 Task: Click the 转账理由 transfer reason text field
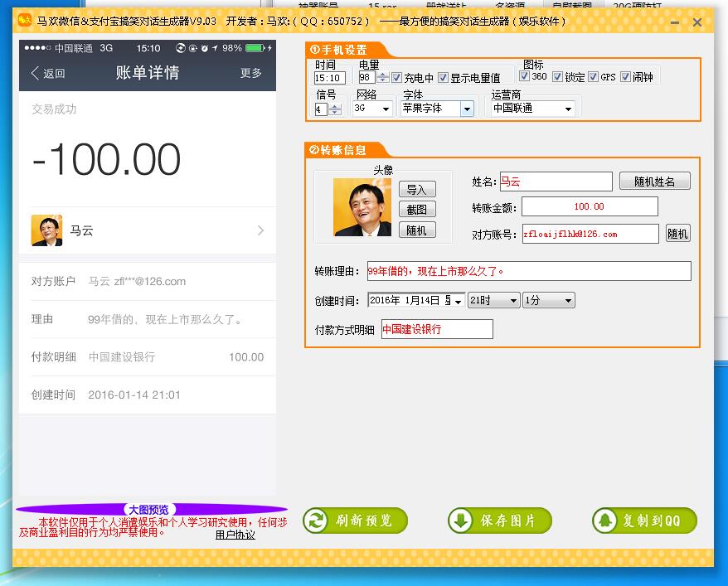coord(528,271)
